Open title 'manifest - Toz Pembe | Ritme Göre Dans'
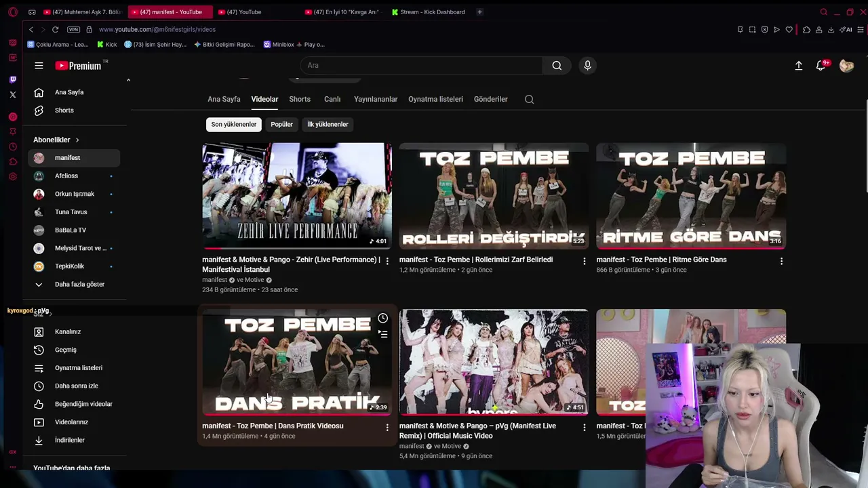Viewport: 868px width, 488px height. pyautogui.click(x=661, y=260)
